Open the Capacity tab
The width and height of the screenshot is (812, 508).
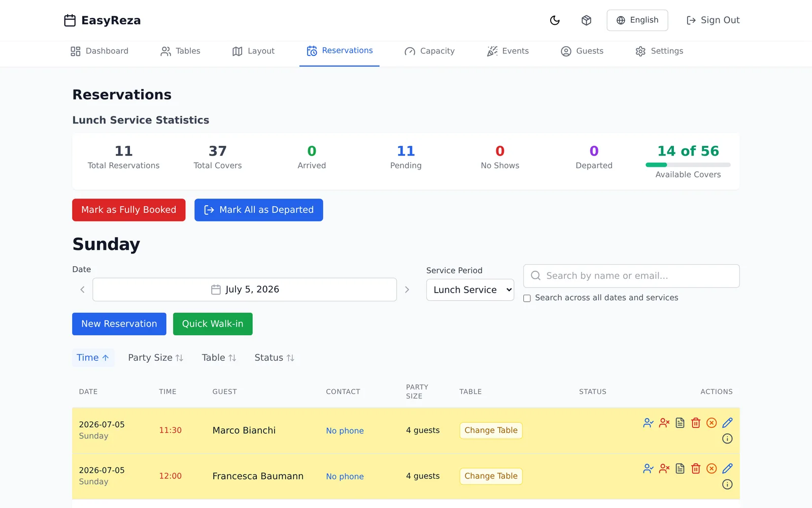click(429, 51)
